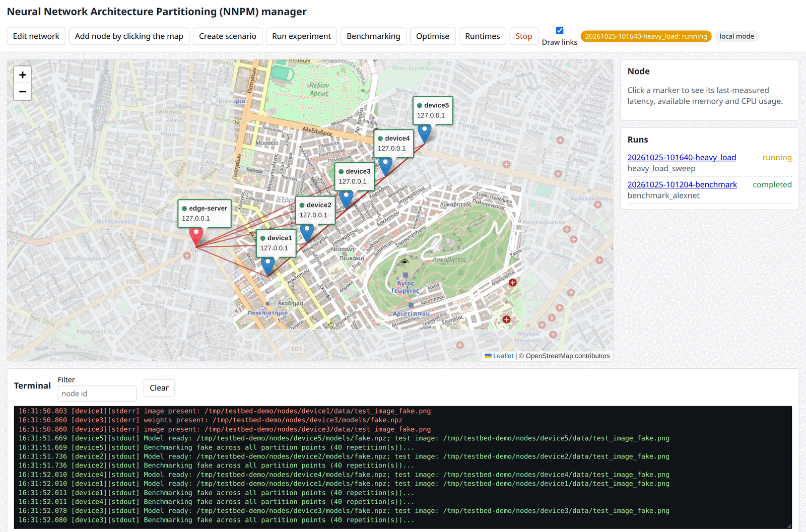Screen dimensions: 806x532
Task: Click the device4 label tooltip
Action: click(393, 143)
